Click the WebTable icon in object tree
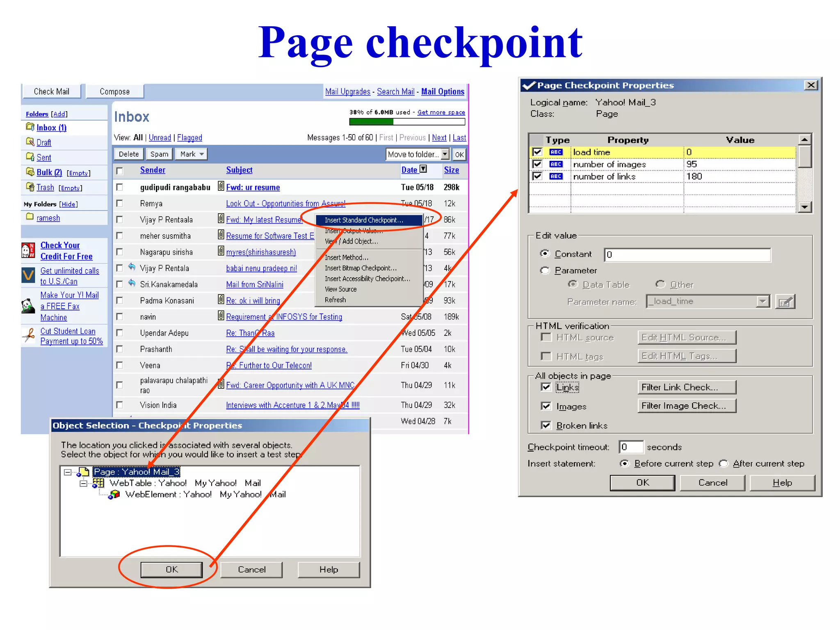This screenshot has height=630, width=840. coord(98,483)
